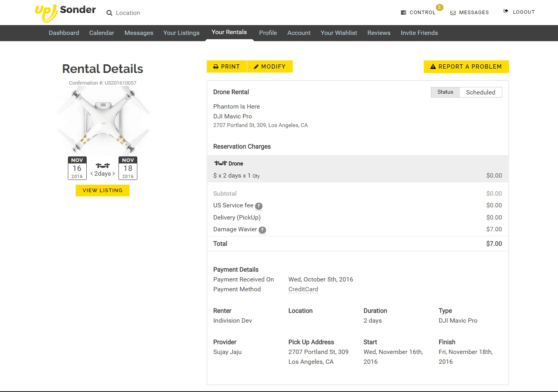Click provider name Sujay Jaju
The height and width of the screenshot is (392, 558).
tap(228, 352)
